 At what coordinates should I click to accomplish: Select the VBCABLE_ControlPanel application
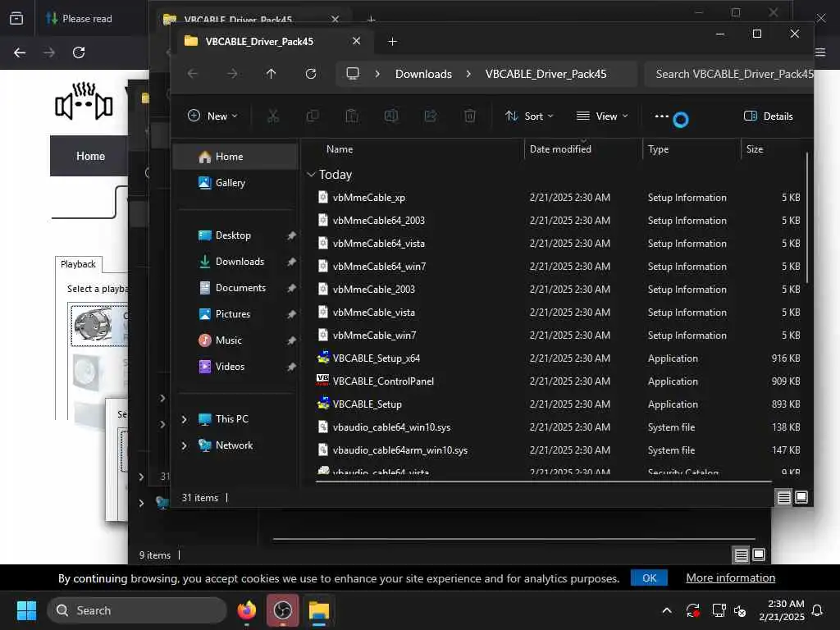click(x=383, y=381)
